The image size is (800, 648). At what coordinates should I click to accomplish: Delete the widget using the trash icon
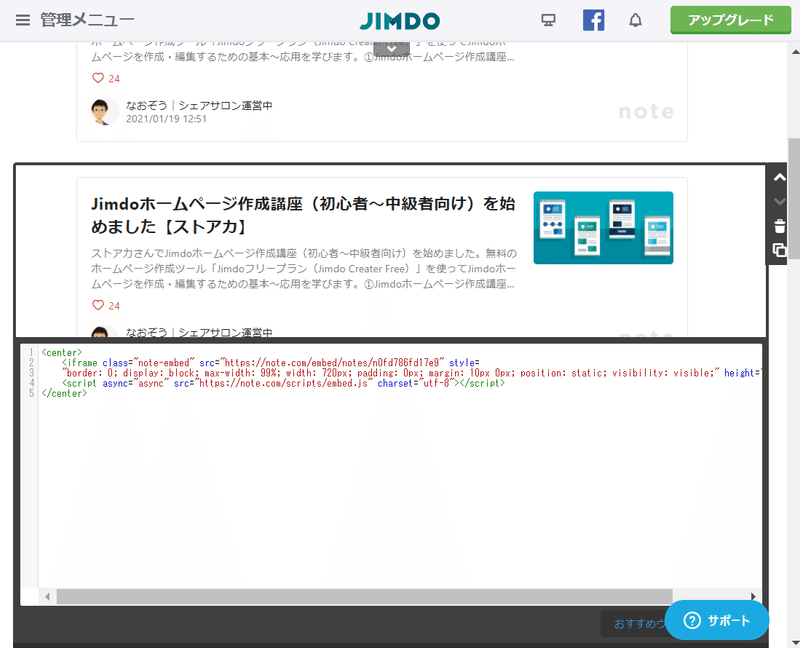781,227
